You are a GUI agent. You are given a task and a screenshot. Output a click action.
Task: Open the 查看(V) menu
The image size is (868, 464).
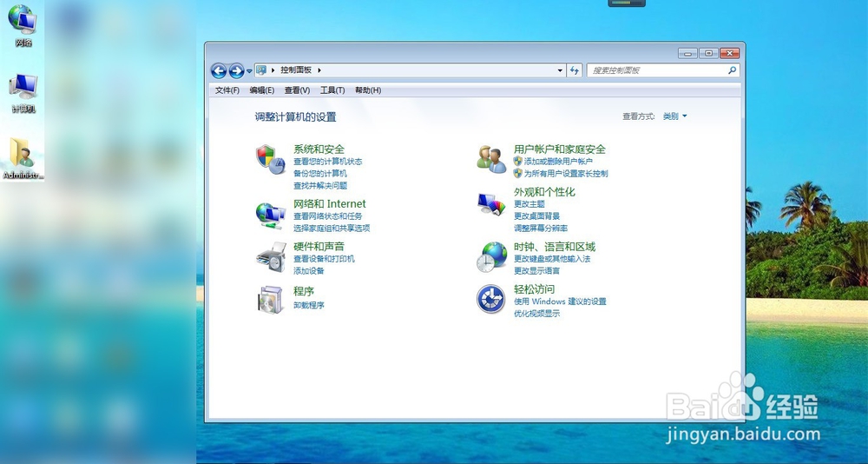(x=297, y=90)
